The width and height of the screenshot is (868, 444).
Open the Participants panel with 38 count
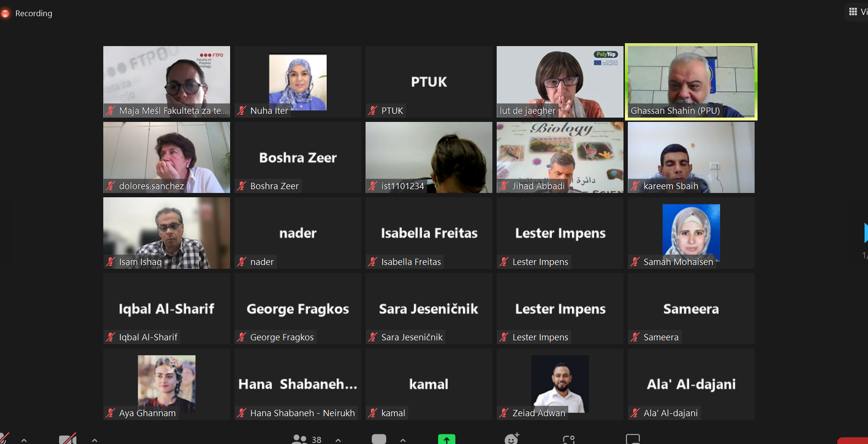306,439
